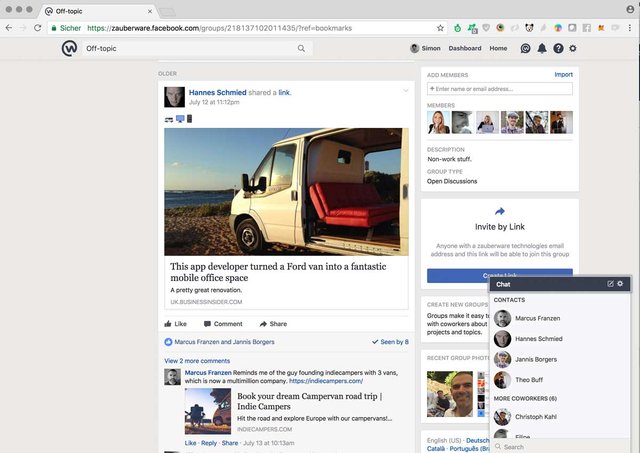Go to Home
The image size is (640, 453).
click(498, 48)
